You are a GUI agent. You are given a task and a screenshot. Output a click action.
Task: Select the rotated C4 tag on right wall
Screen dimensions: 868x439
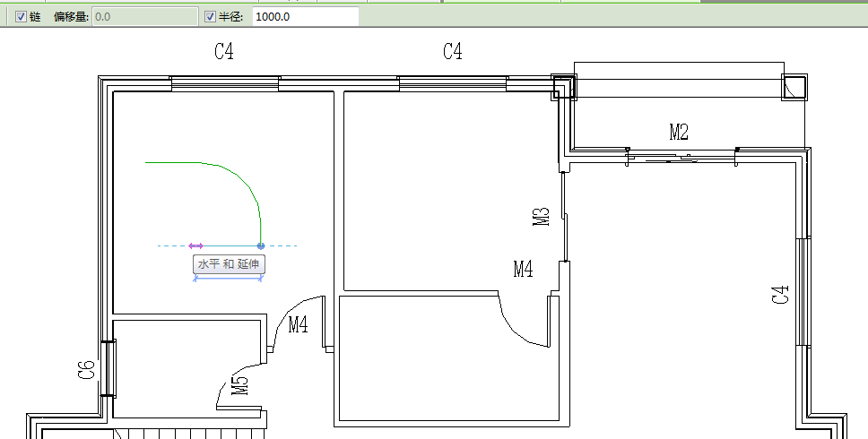point(780,294)
